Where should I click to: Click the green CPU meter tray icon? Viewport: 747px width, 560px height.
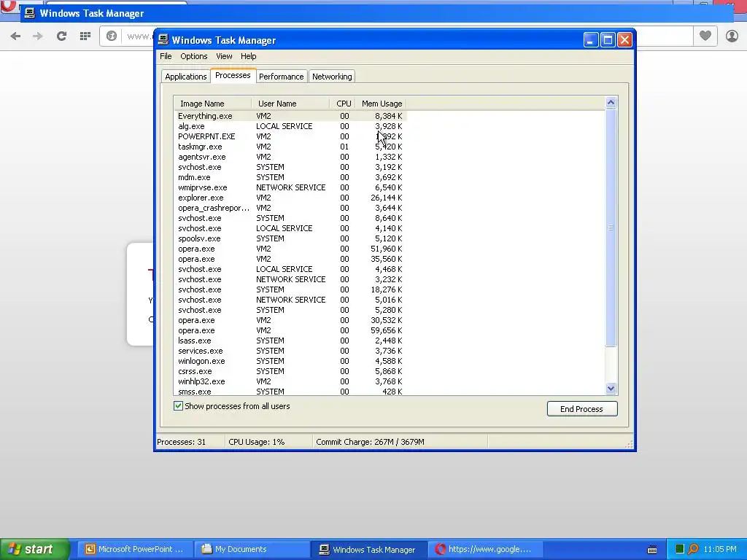pos(680,549)
